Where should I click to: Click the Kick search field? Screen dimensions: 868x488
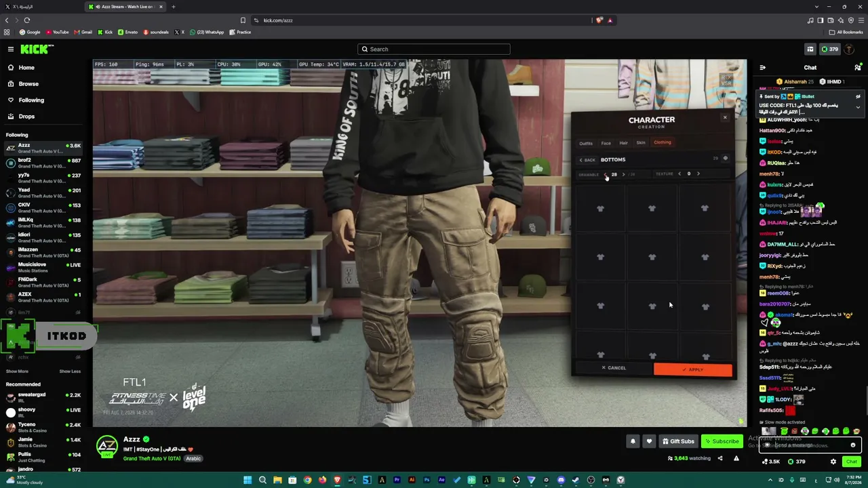click(434, 49)
